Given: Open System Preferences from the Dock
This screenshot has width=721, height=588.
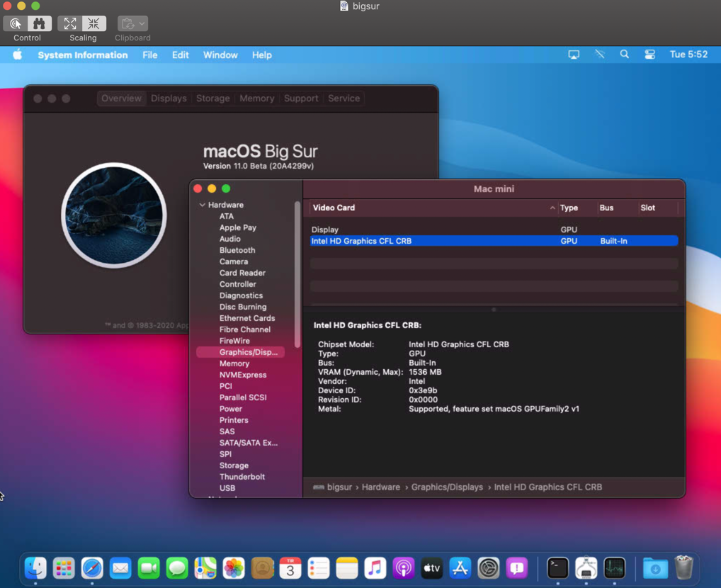Looking at the screenshot, I should tap(488, 568).
